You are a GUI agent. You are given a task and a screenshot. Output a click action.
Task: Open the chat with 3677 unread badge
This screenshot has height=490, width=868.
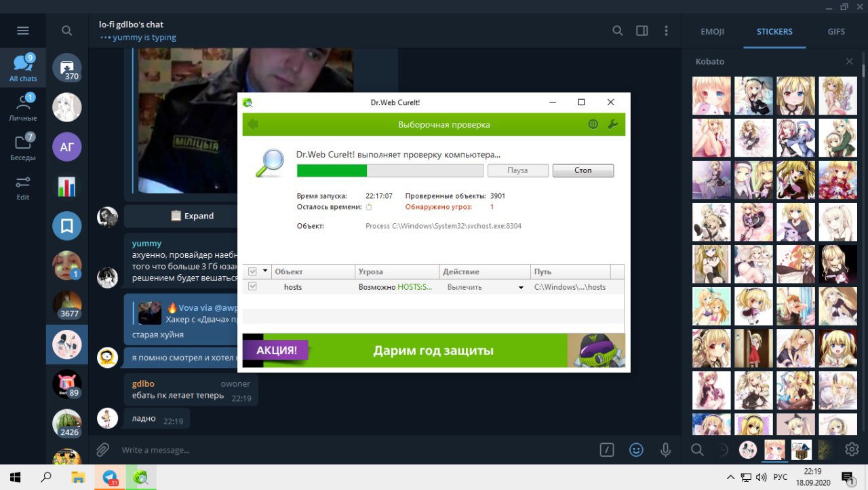(67, 305)
